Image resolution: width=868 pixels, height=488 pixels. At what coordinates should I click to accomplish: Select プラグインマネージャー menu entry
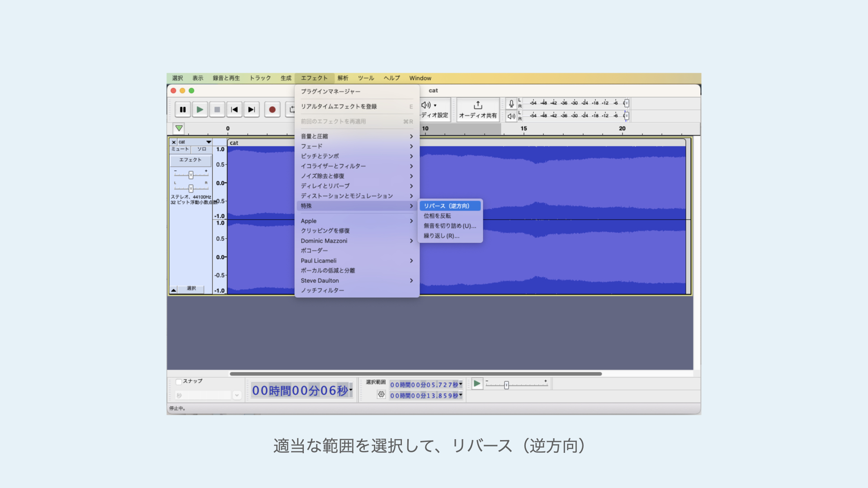(x=330, y=91)
